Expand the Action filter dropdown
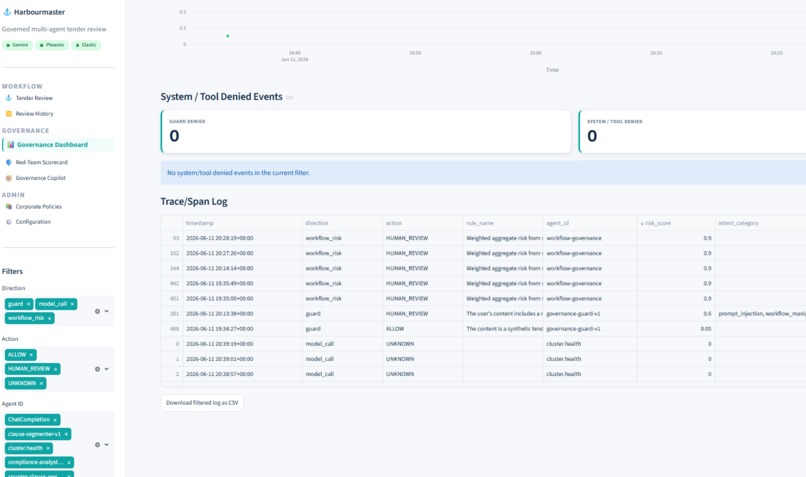Image resolution: width=806 pixels, height=477 pixels. [x=106, y=369]
